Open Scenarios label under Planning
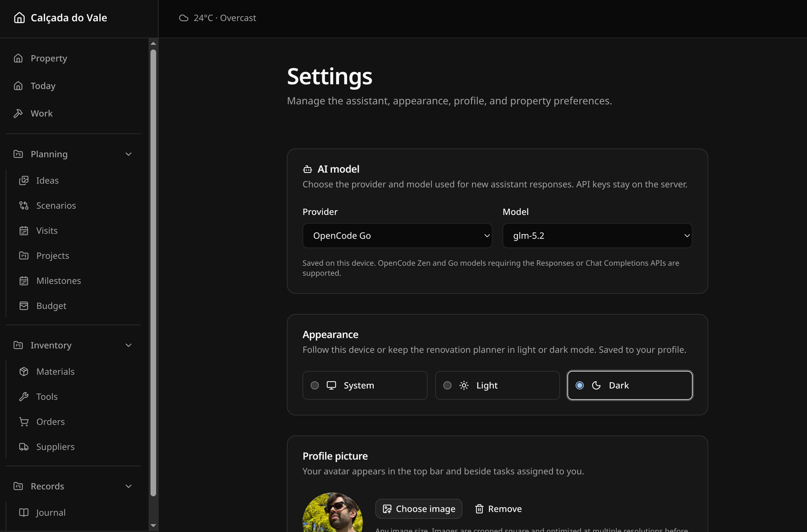807x532 pixels. coord(56,205)
